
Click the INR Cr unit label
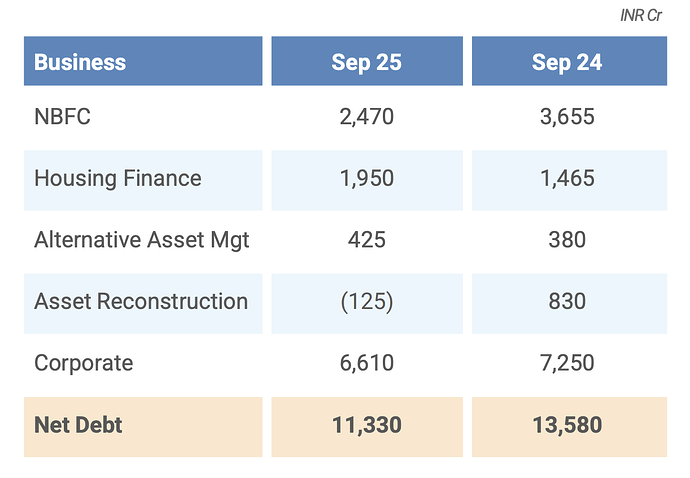point(642,17)
